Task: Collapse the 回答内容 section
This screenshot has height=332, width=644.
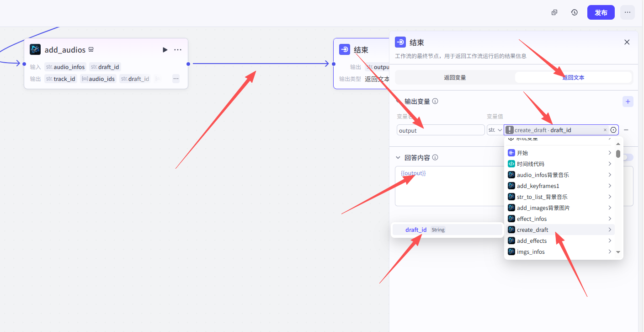Action: coord(398,158)
